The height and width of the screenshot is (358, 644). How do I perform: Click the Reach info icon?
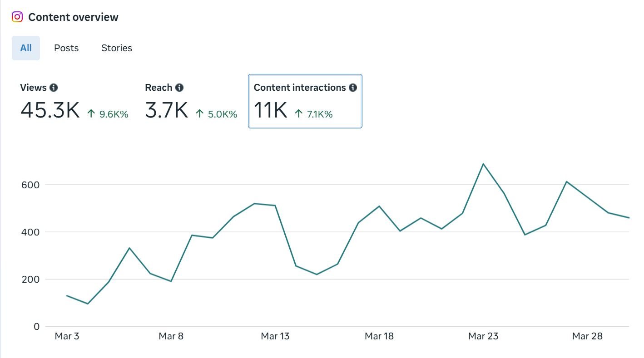pos(179,87)
